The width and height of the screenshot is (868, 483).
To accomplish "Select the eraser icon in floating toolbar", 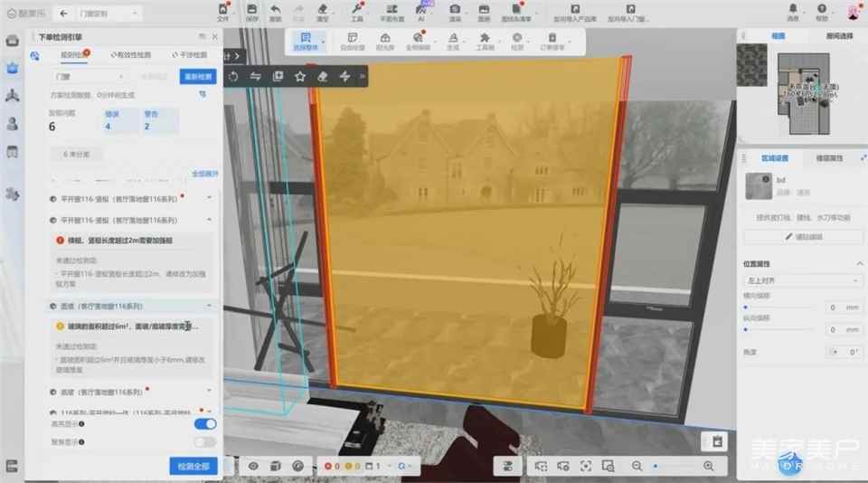I will [322, 77].
